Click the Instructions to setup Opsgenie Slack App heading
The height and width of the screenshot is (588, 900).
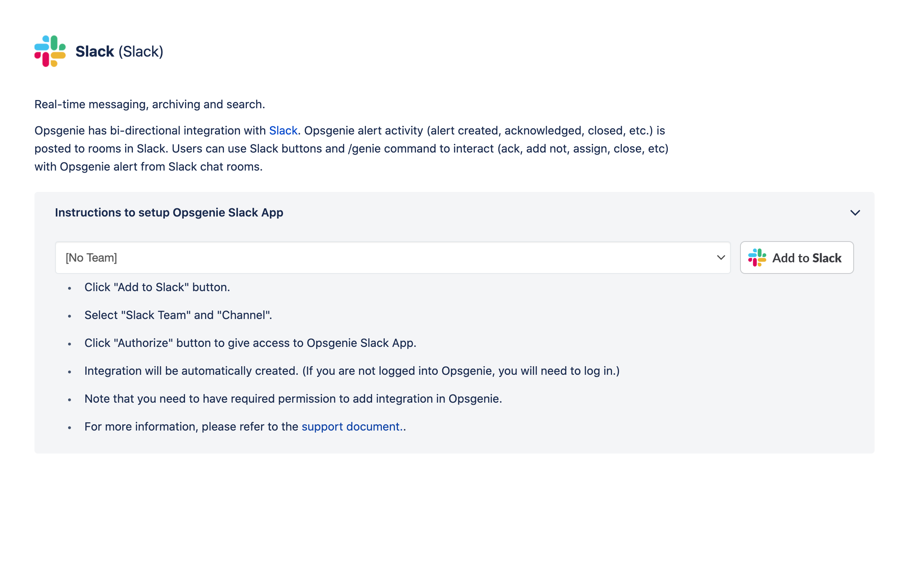click(169, 212)
